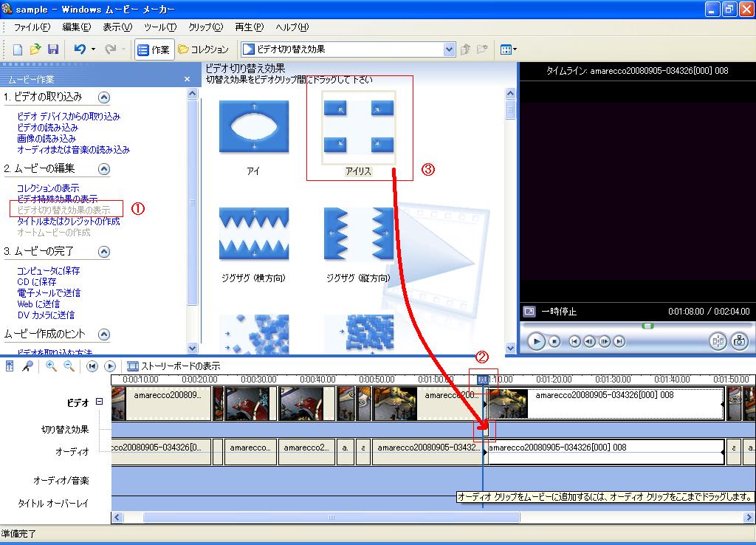The image size is (756, 545).
Task: Collapse the ビデオ track expander box
Action: pos(100,401)
